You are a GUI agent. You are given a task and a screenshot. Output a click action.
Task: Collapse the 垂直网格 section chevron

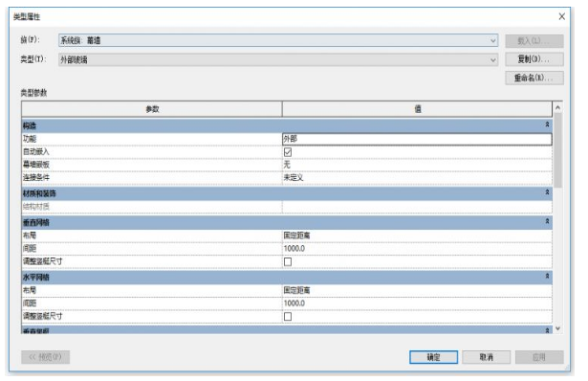547,221
